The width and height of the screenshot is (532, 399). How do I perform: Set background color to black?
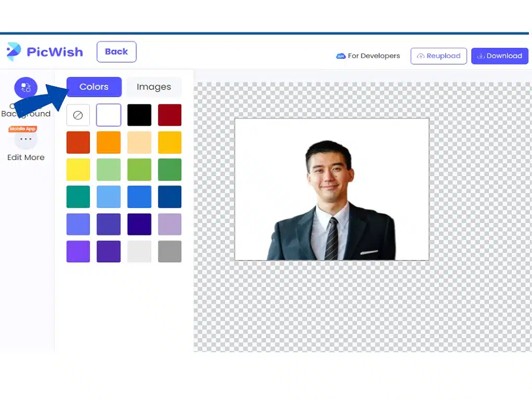[139, 115]
